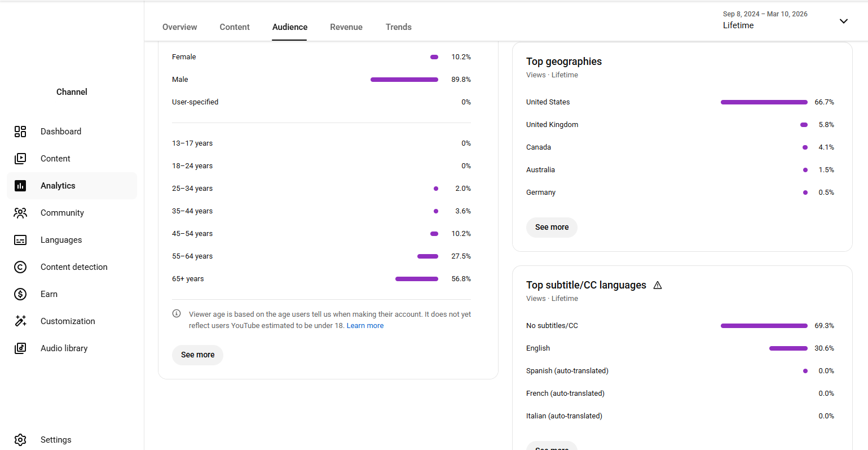Image resolution: width=868 pixels, height=450 pixels.
Task: Click See more under age demographics
Action: [x=197, y=355]
